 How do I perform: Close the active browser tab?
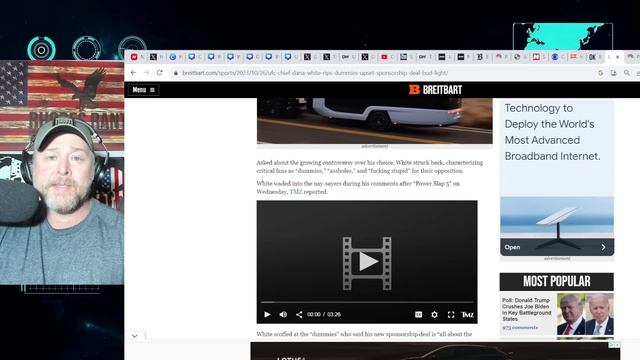coord(618,57)
